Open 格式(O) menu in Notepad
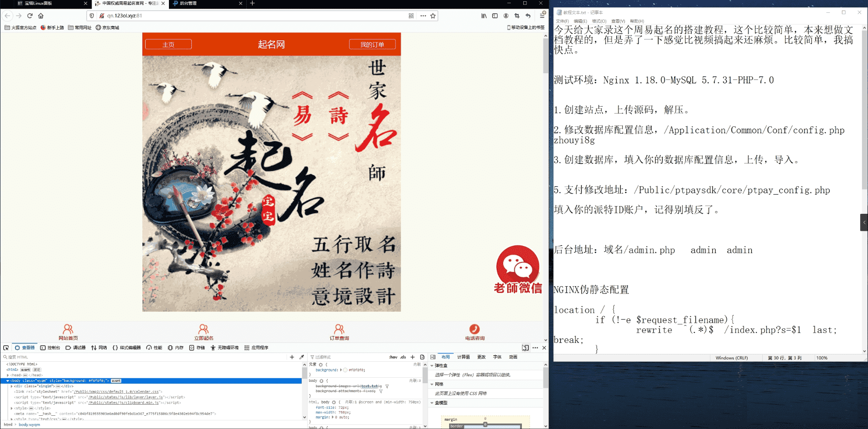This screenshot has width=868, height=429. click(599, 21)
